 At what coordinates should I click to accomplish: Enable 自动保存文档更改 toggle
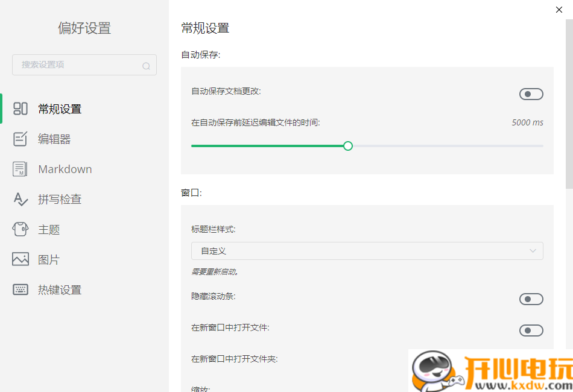click(x=531, y=94)
